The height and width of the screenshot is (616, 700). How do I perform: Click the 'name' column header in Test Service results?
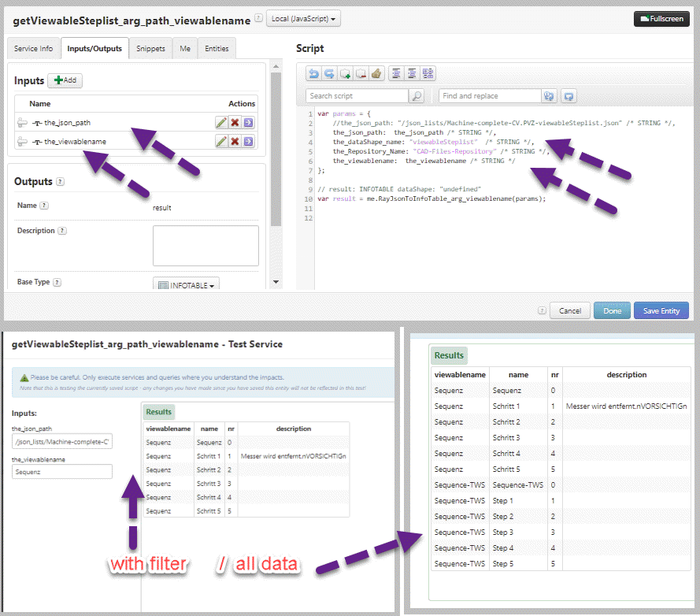(209, 429)
